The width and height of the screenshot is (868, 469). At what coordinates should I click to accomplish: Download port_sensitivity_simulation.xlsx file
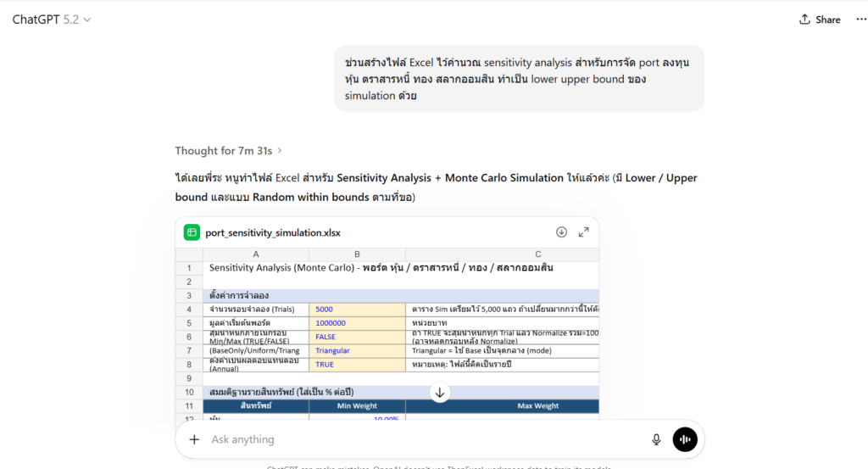(561, 232)
